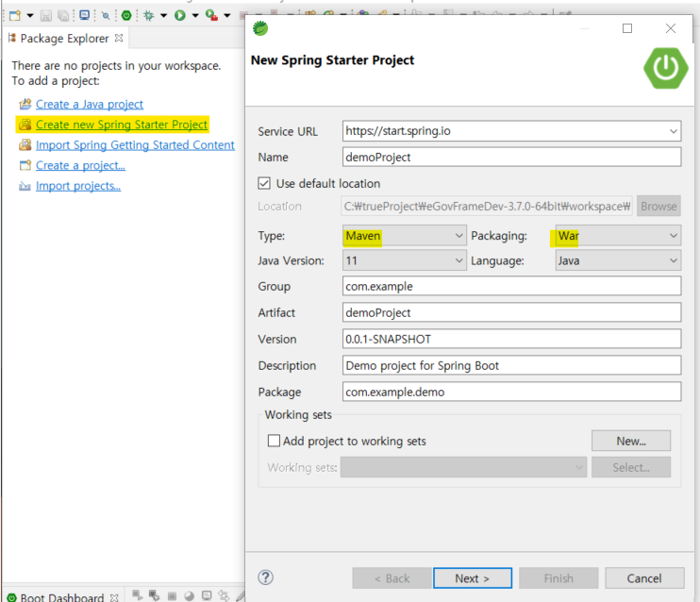Select the Package Explorer tab

[x=64, y=39]
